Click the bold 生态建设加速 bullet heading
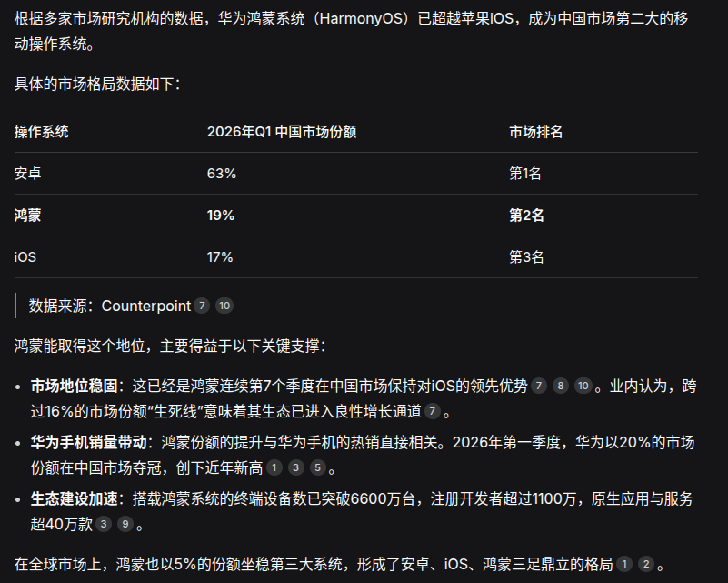 75,499
